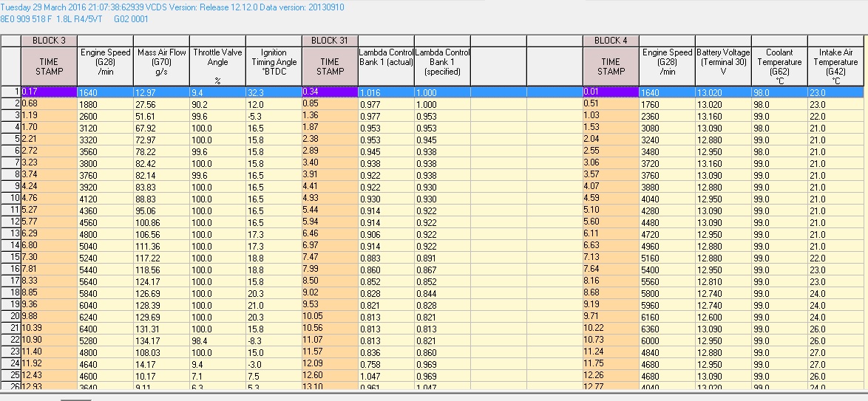Click the BLOCK 3 header cell

(x=49, y=41)
